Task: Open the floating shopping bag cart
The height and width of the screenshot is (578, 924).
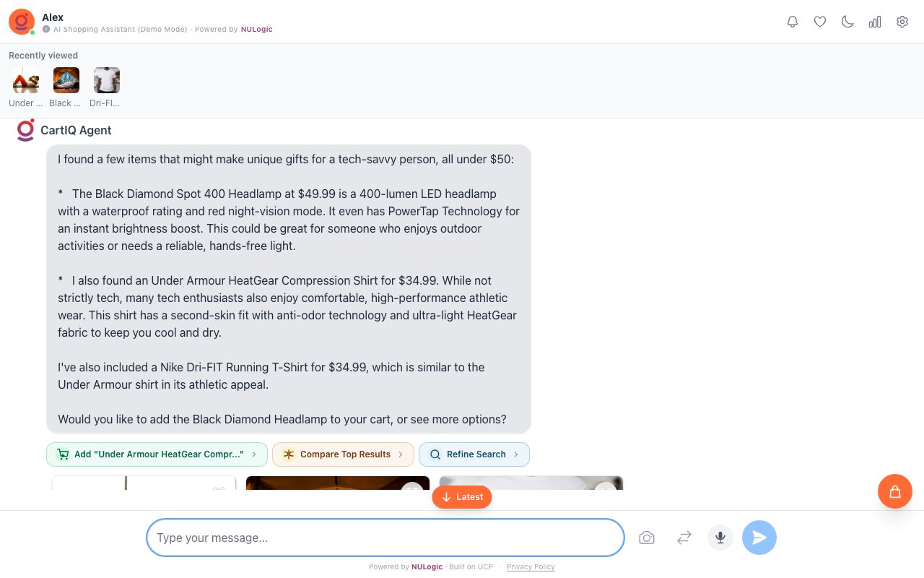Action: (x=895, y=491)
